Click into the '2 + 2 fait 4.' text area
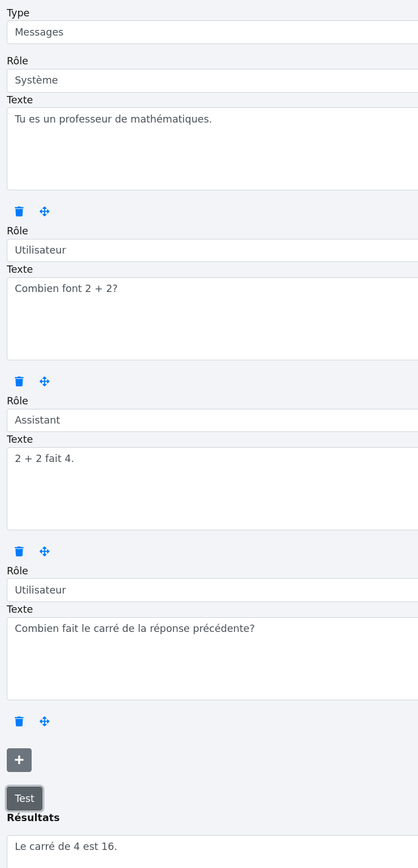The height and width of the screenshot is (868, 418). point(212,488)
